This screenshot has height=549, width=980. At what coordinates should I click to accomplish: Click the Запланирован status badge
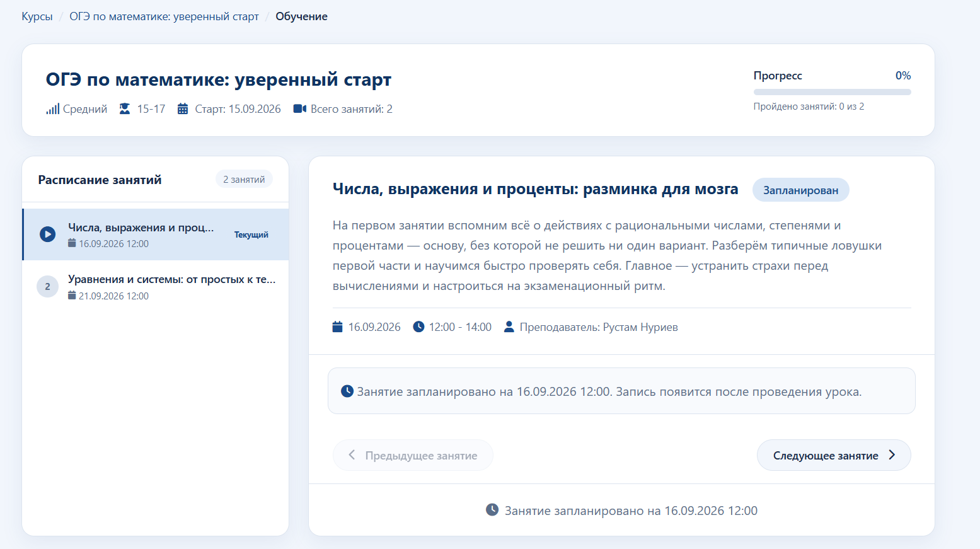click(800, 190)
